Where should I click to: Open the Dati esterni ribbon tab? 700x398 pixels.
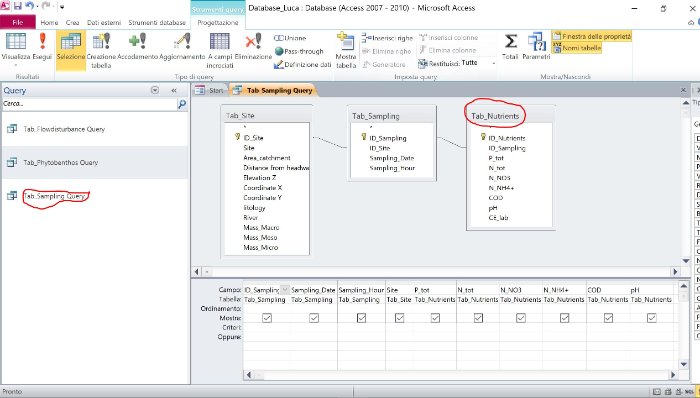104,22
